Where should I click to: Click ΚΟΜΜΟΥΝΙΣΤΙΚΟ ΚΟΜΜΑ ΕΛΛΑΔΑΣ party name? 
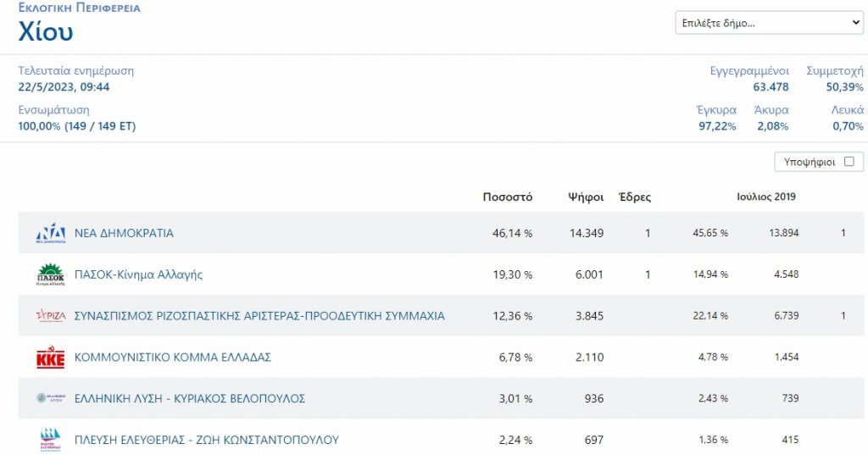coord(173,358)
